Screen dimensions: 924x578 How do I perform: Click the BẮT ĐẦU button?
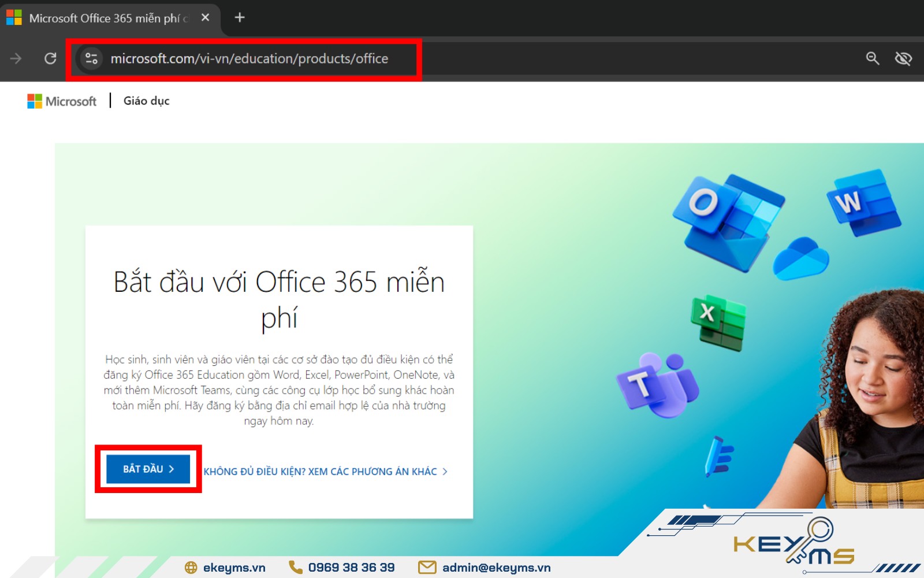tap(148, 469)
